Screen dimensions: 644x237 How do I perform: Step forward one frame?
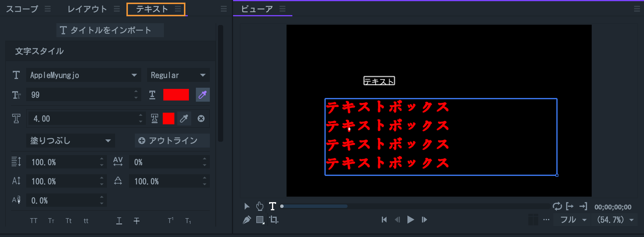(424, 220)
